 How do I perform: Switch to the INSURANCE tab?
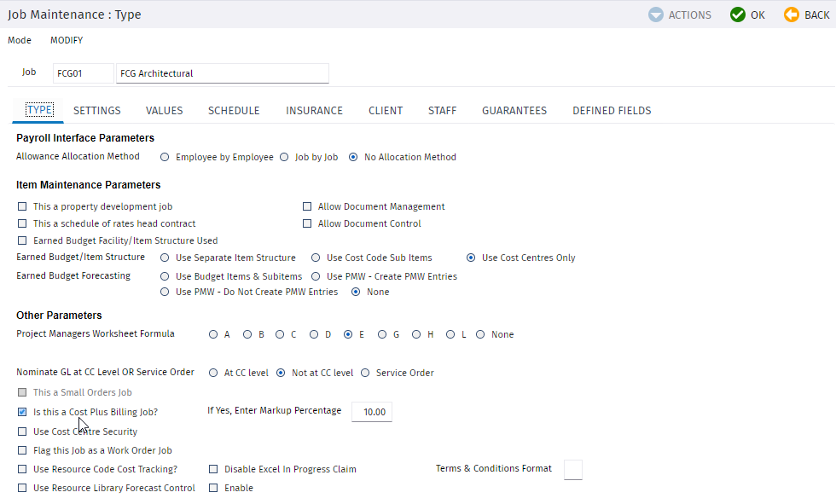pyautogui.click(x=314, y=110)
